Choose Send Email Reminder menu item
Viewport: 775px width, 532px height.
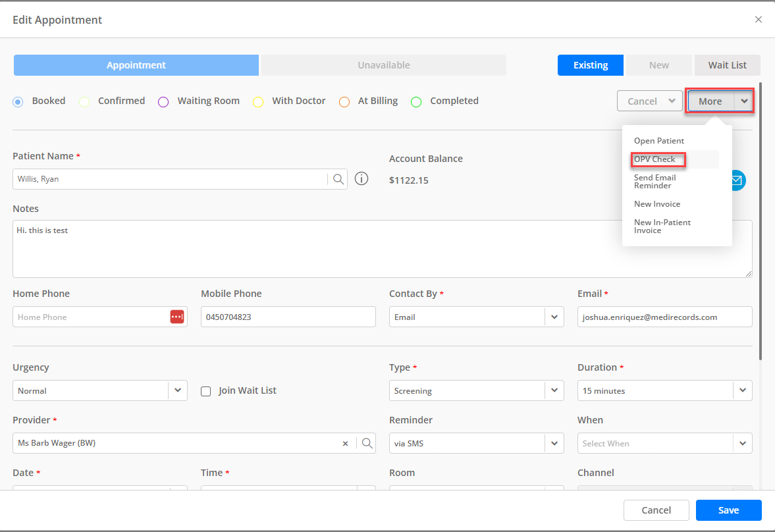[655, 182]
